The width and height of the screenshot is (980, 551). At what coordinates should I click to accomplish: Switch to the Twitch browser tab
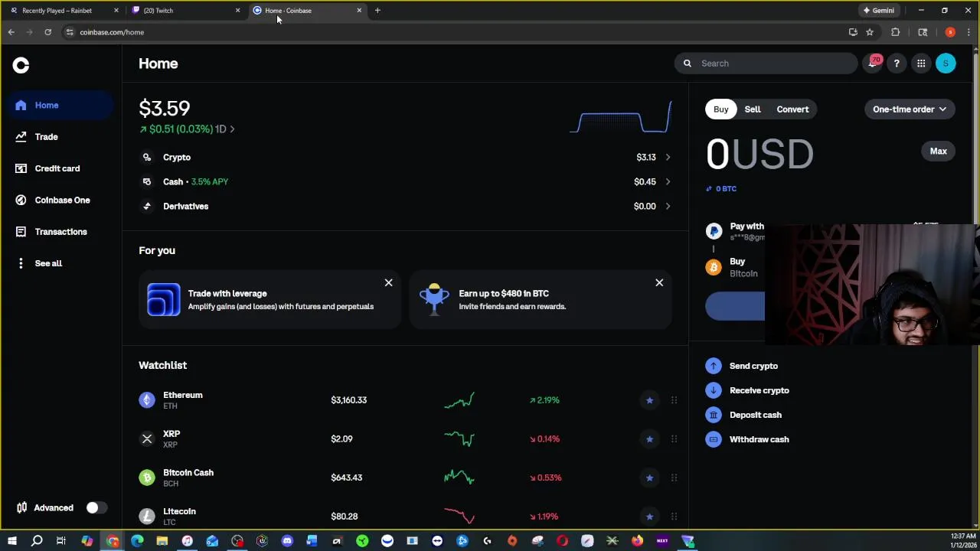[185, 11]
